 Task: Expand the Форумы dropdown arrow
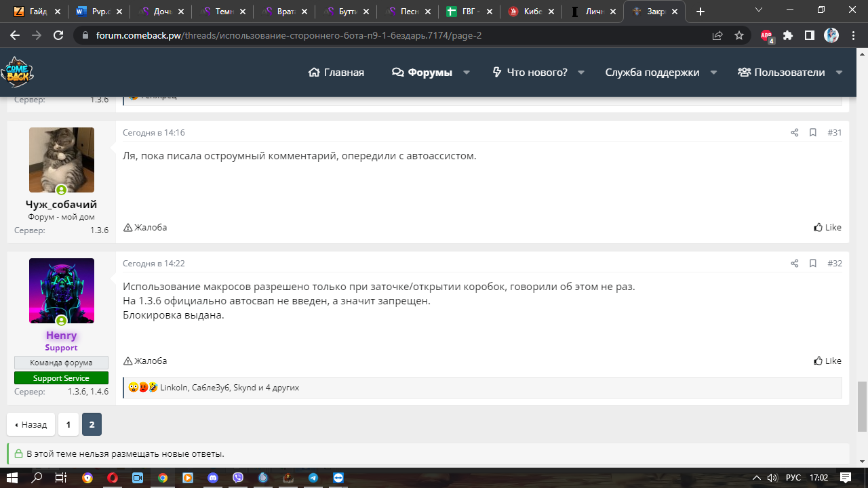click(x=467, y=73)
